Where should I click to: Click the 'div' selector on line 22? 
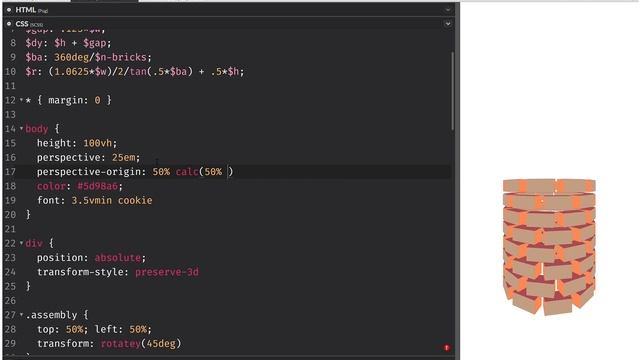(x=34, y=244)
